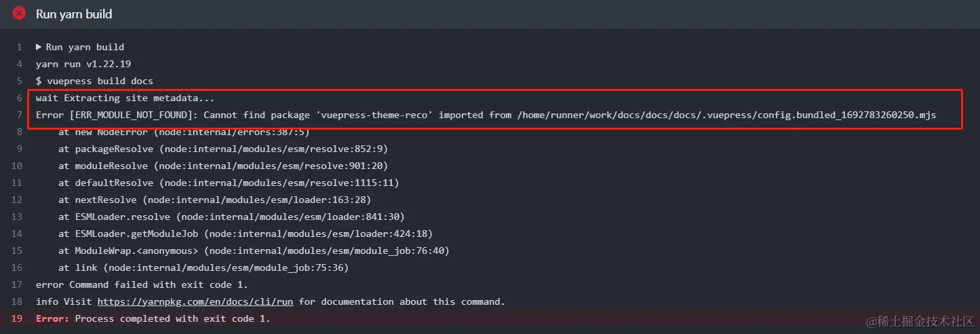The image size is (980, 334).
Task: Click the 'at ModuleWrap.<anonymous>' stack line
Action: [254, 250]
